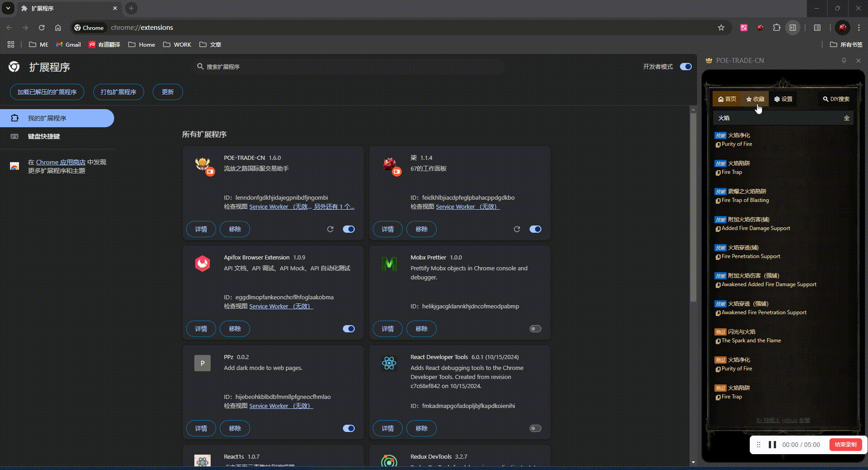
Task: Stop recording with 结束录制 button
Action: [x=845, y=445]
